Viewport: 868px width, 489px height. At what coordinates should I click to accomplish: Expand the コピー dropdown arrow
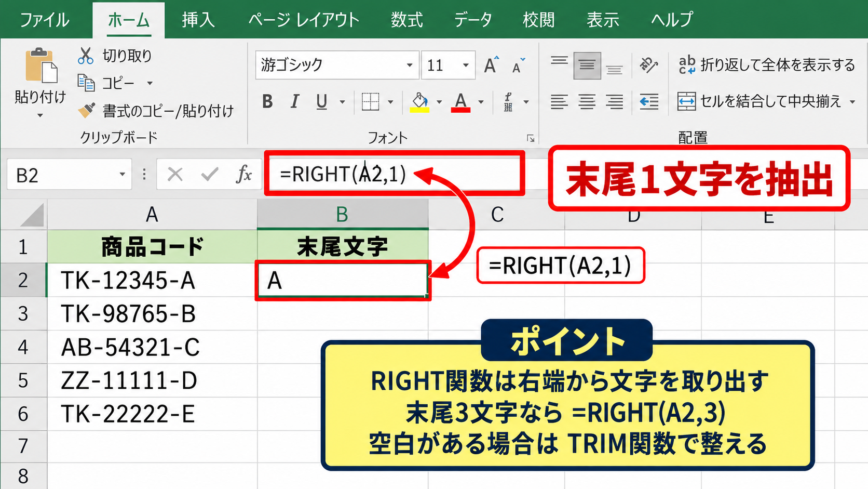(150, 83)
